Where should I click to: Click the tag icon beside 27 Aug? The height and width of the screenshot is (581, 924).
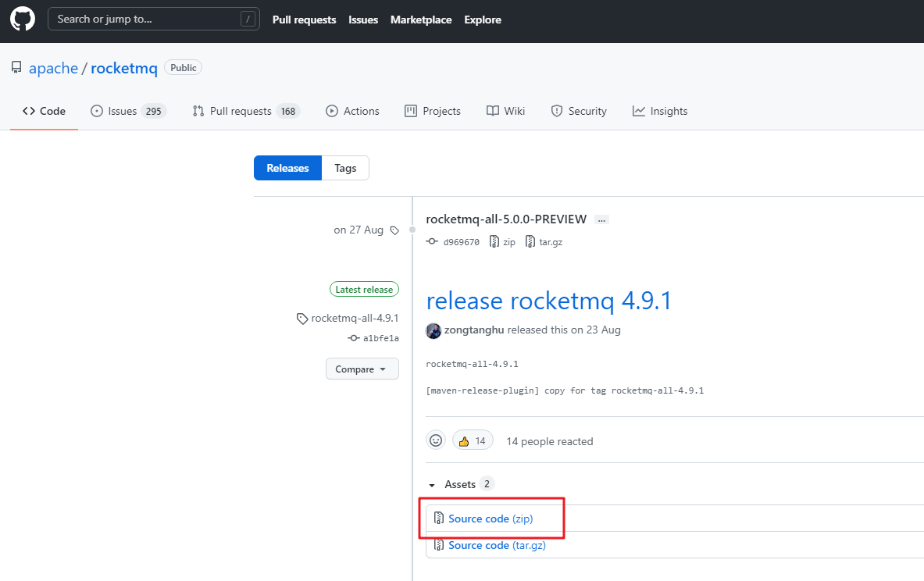coord(394,230)
